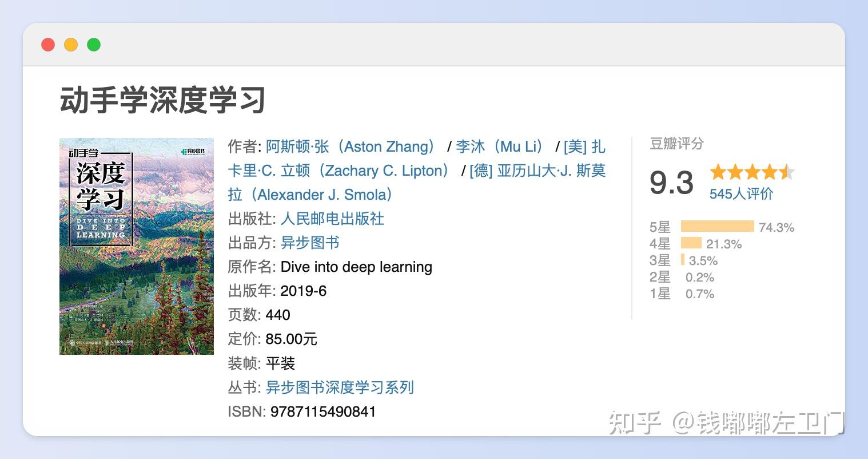Click the third star icon in the rating
Image resolution: width=868 pixels, height=459 pixels.
point(753,172)
